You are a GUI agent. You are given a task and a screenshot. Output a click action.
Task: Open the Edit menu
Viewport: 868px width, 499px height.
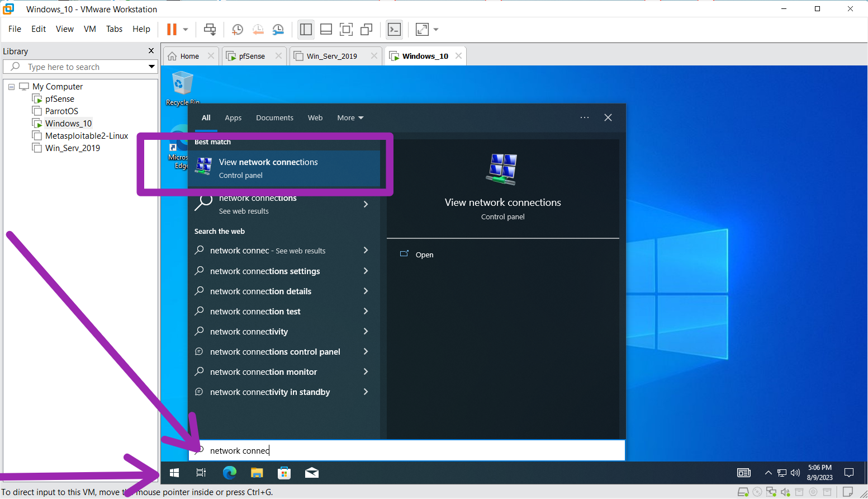tap(39, 29)
